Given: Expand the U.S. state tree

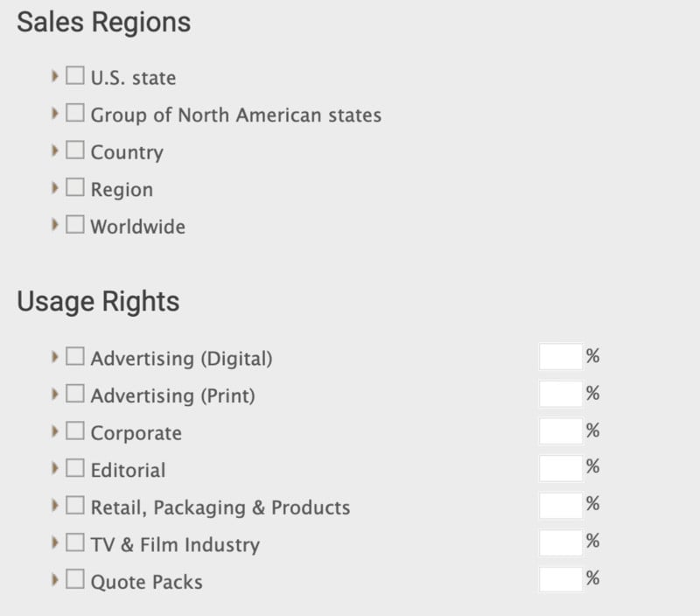Looking at the screenshot, I should [56, 77].
